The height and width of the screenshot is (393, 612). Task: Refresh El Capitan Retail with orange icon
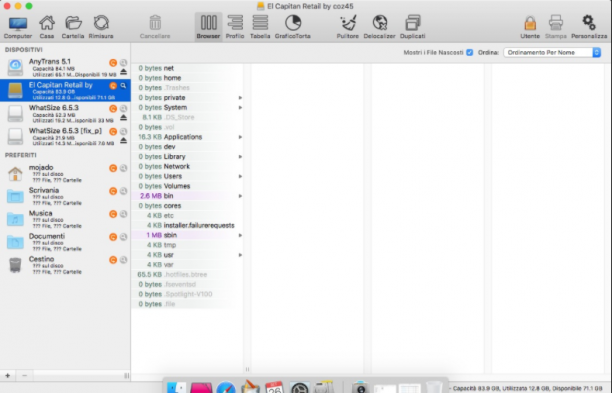point(113,85)
